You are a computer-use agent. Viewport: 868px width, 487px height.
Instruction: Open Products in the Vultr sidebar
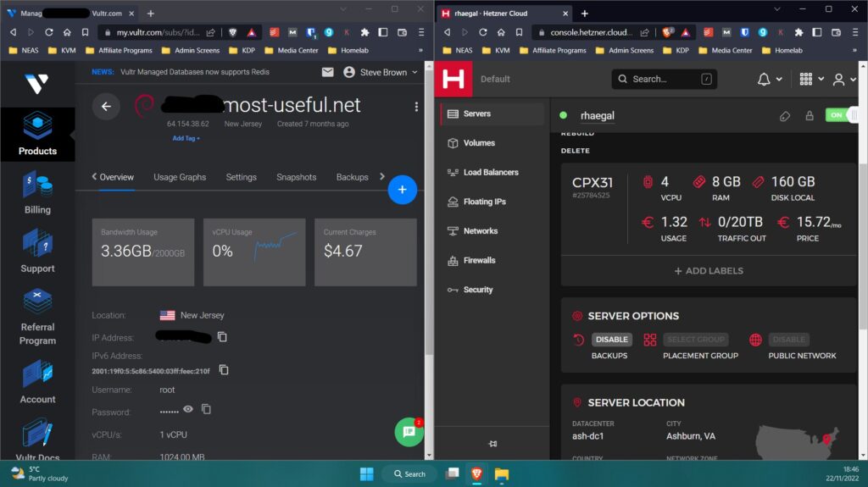tap(37, 134)
